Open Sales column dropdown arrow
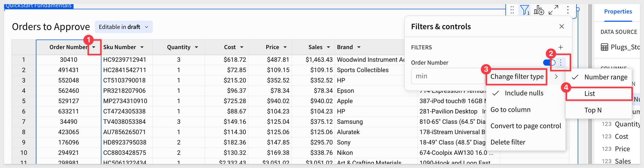 [x=328, y=47]
